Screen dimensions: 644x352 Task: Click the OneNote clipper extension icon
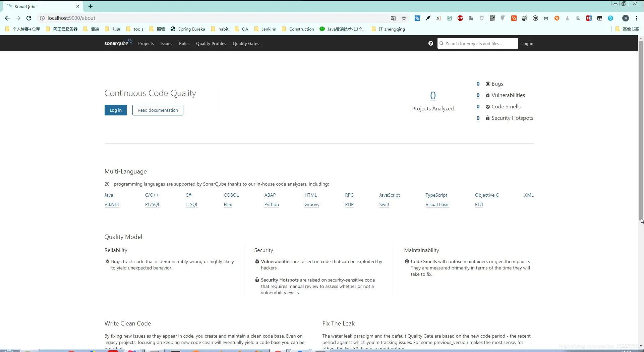[x=439, y=18]
